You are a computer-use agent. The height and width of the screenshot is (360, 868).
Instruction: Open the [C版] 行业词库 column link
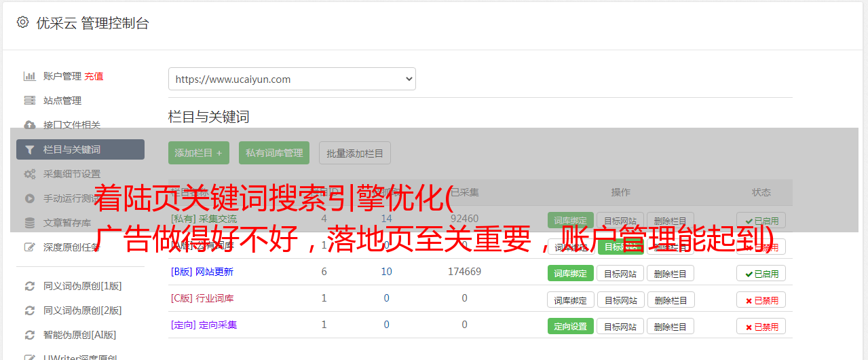[202, 298]
